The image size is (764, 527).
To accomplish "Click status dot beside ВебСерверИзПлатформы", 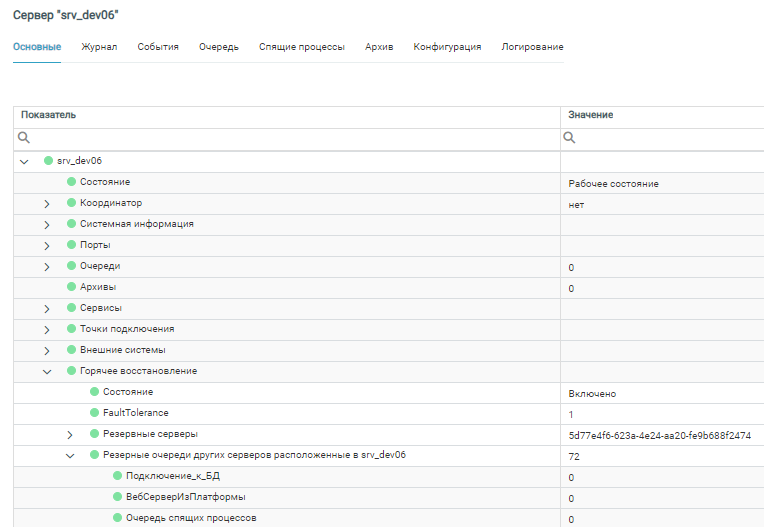I will point(117,497).
